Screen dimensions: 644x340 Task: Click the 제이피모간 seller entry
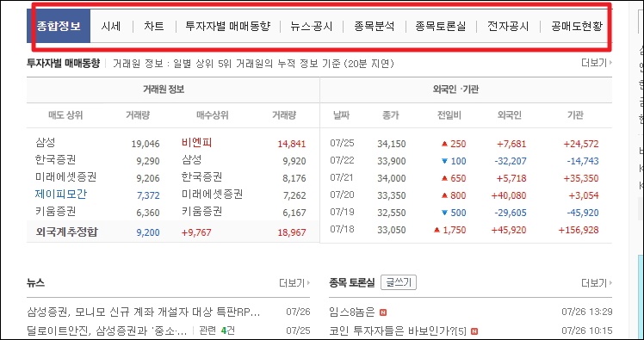(x=61, y=195)
